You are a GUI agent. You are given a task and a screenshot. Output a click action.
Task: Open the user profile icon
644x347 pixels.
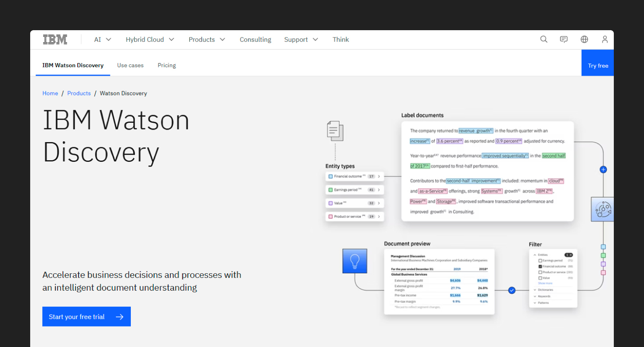point(605,39)
